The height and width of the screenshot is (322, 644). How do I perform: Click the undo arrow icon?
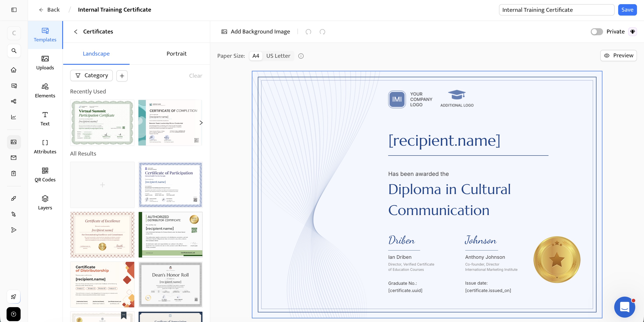pos(308,32)
